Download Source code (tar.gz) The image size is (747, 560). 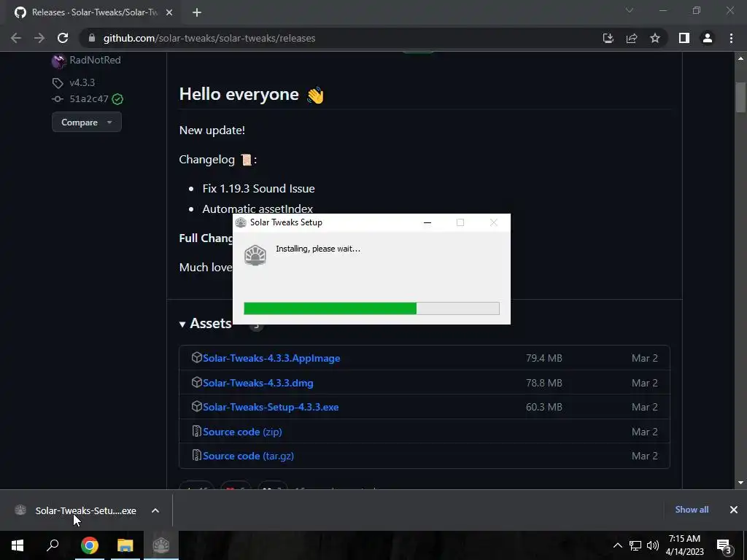pos(248,456)
